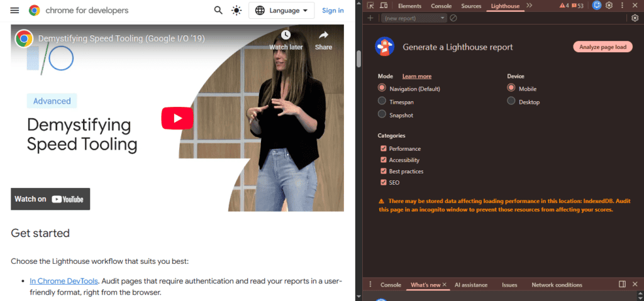Click the Analyze page load button
The height and width of the screenshot is (301, 644).
click(x=602, y=47)
